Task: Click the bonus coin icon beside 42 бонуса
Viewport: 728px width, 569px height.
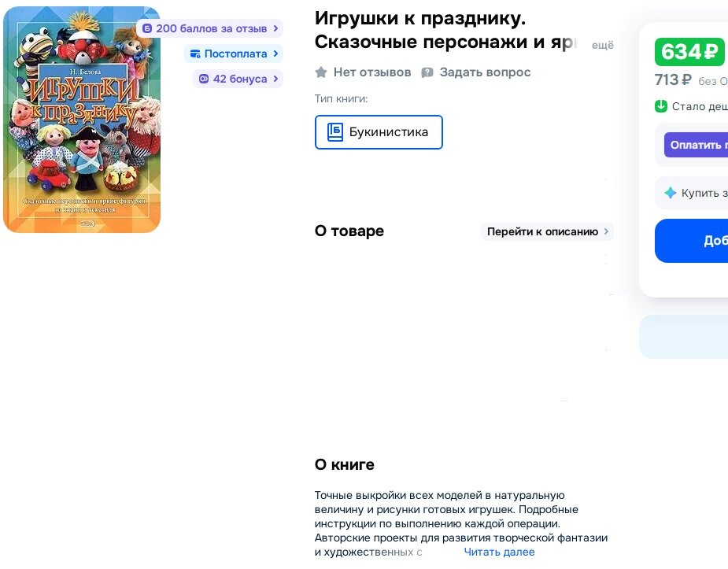Action: click(203, 79)
